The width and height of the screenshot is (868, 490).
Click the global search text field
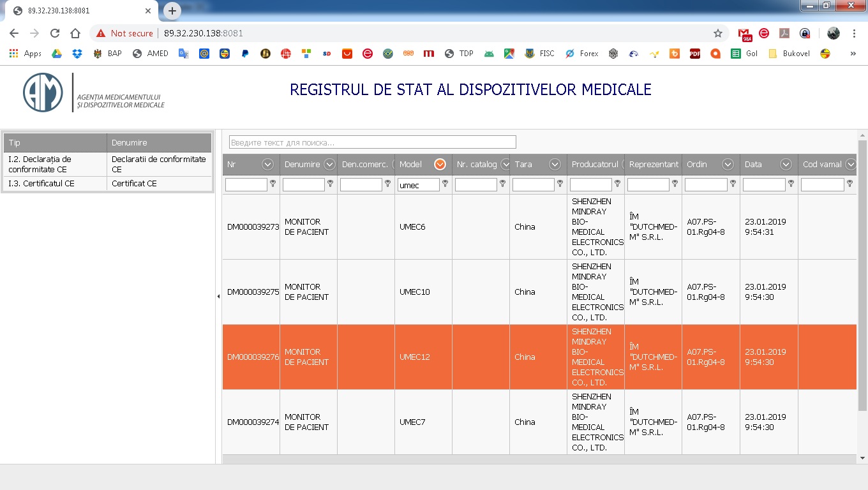pos(372,142)
